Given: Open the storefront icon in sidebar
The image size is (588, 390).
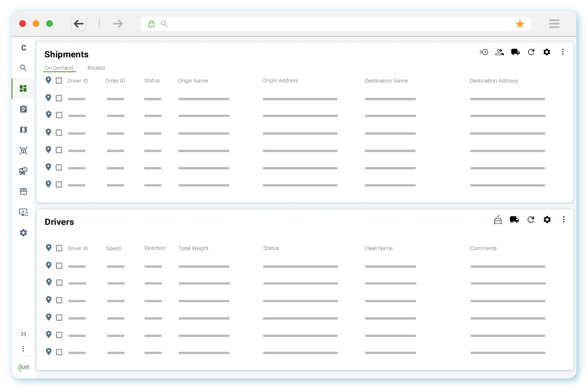Looking at the screenshot, I should tap(23, 192).
